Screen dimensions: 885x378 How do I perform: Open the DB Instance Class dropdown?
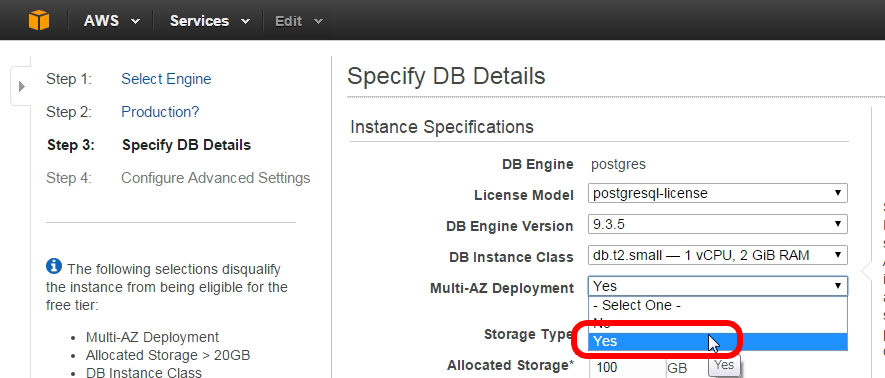(x=717, y=255)
